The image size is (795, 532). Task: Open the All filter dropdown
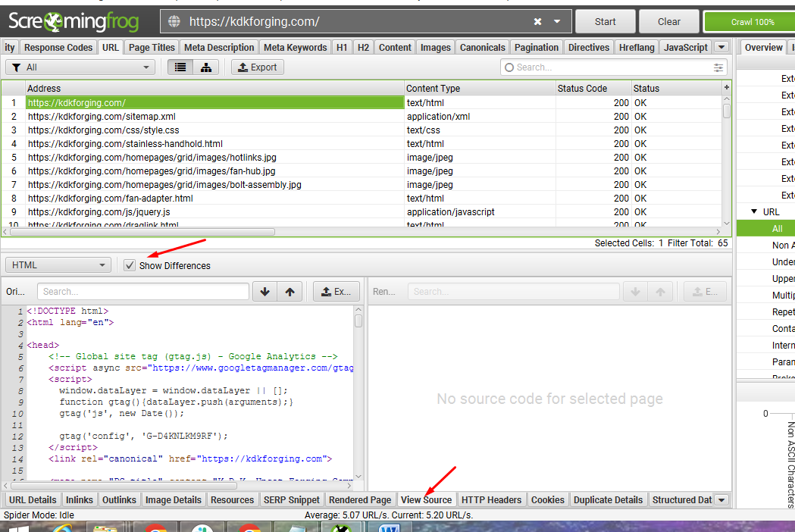point(80,67)
